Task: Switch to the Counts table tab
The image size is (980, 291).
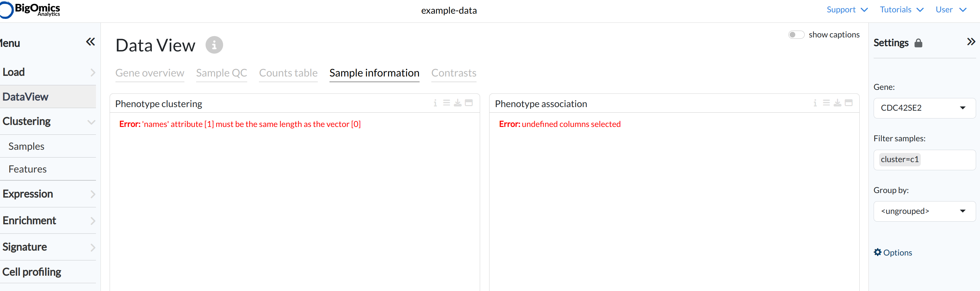Action: pyautogui.click(x=288, y=73)
